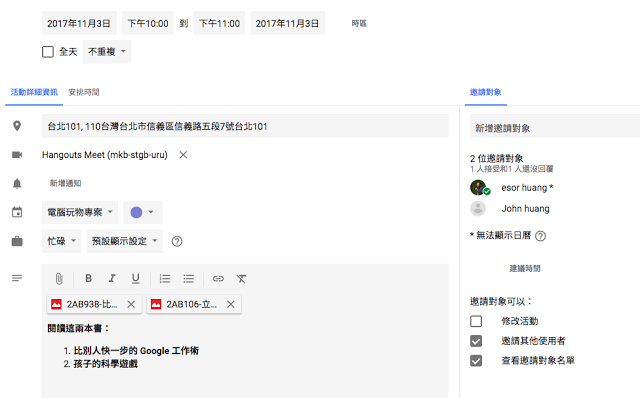Toggle underline formatting
This screenshot has height=398, width=640.
(136, 279)
